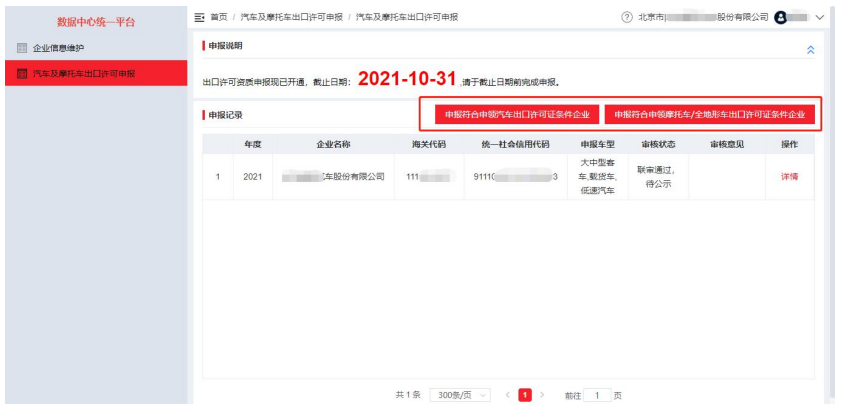
Task: Click the middle 汽车及摩托车出口许可申报 breadcrumb
Action: tap(292, 17)
